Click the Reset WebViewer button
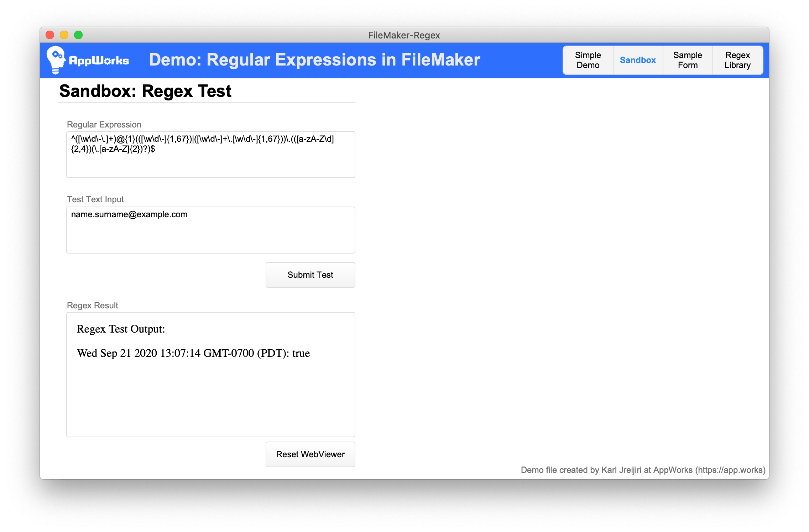 (310, 454)
